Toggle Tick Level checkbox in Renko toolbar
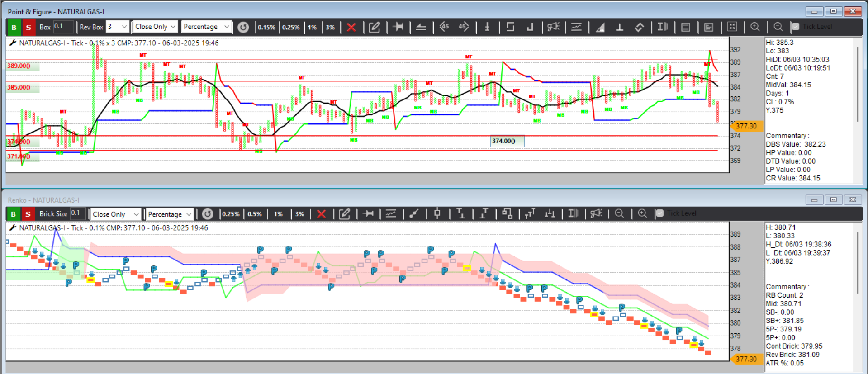Viewport: 868px width, 374px height. click(x=659, y=213)
